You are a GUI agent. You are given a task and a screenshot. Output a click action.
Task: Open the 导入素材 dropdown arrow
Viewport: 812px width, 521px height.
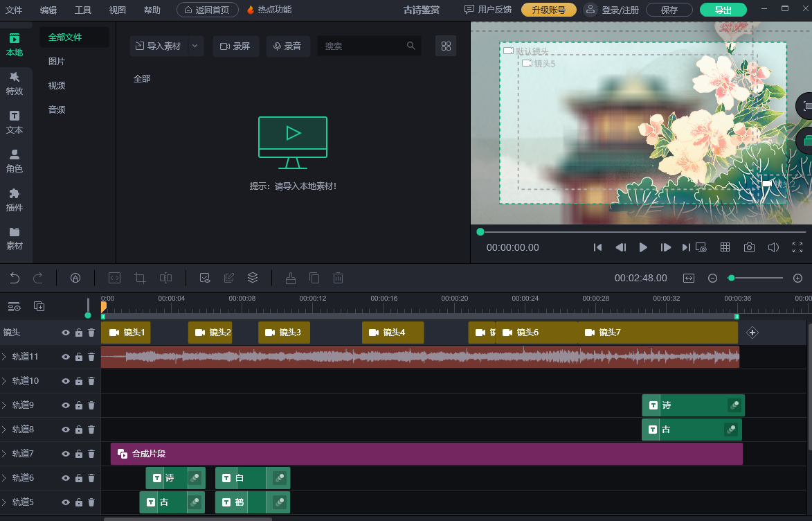[195, 46]
